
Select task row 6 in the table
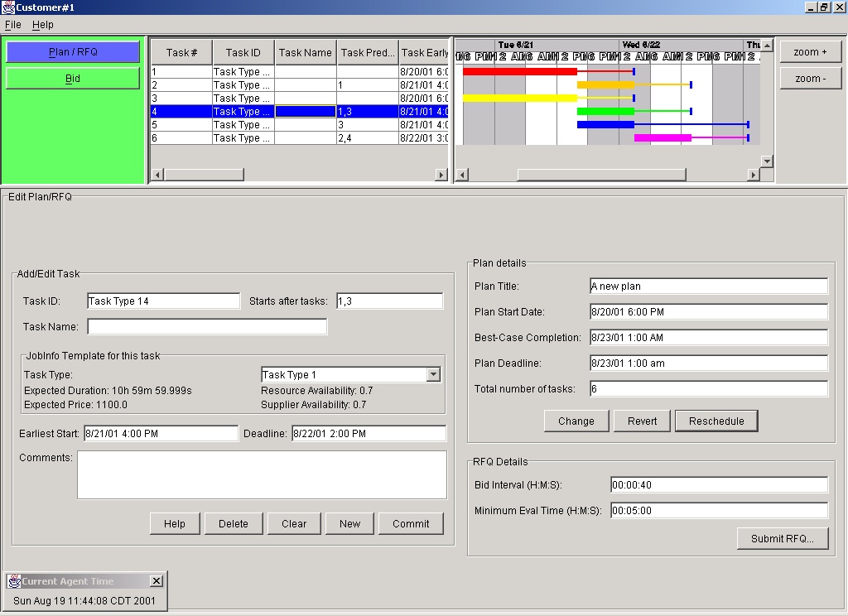tap(300, 138)
